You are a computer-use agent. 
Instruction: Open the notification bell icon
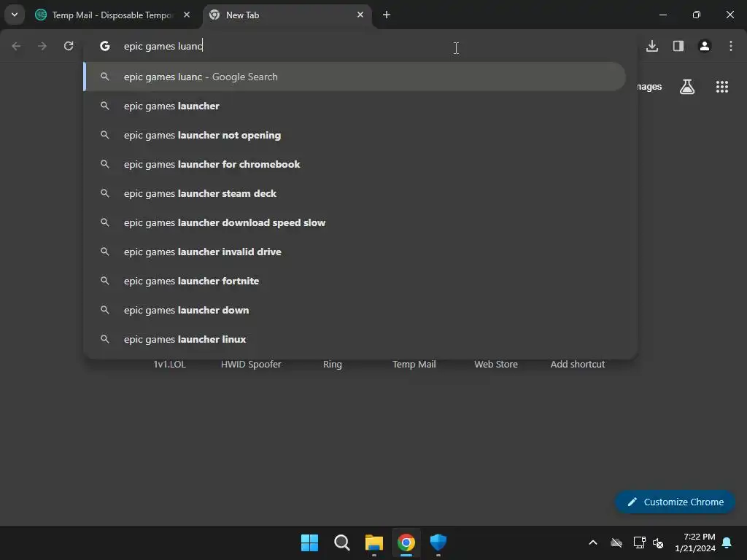coord(727,542)
